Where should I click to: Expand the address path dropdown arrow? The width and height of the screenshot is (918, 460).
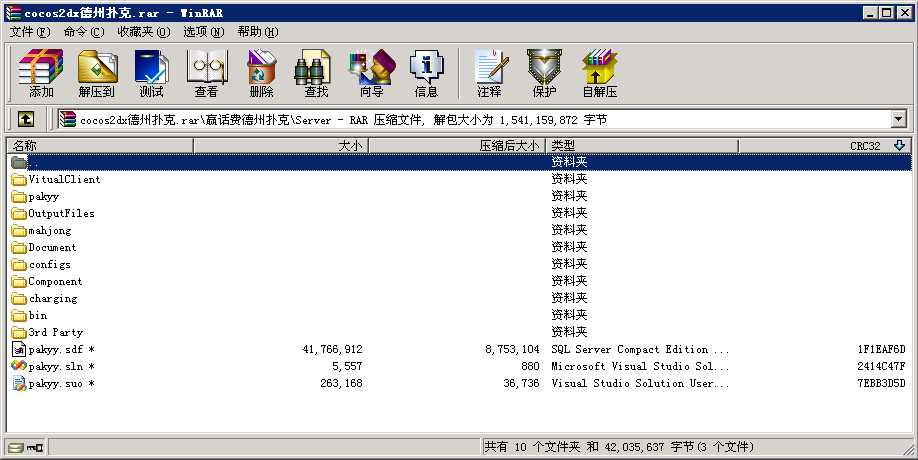pos(899,119)
